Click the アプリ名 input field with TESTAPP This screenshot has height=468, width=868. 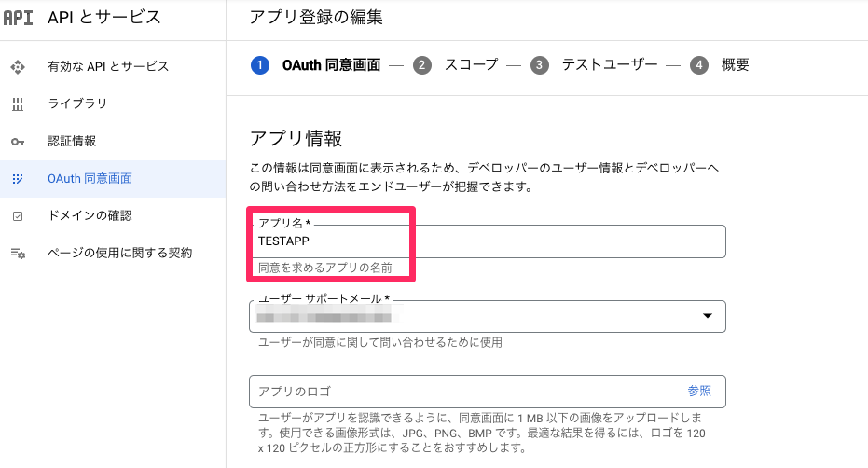487,241
